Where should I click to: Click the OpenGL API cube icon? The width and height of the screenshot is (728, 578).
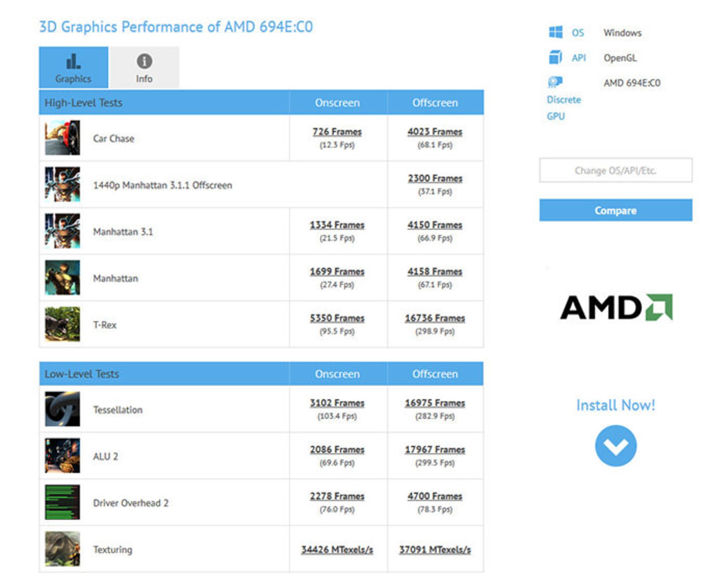point(555,58)
